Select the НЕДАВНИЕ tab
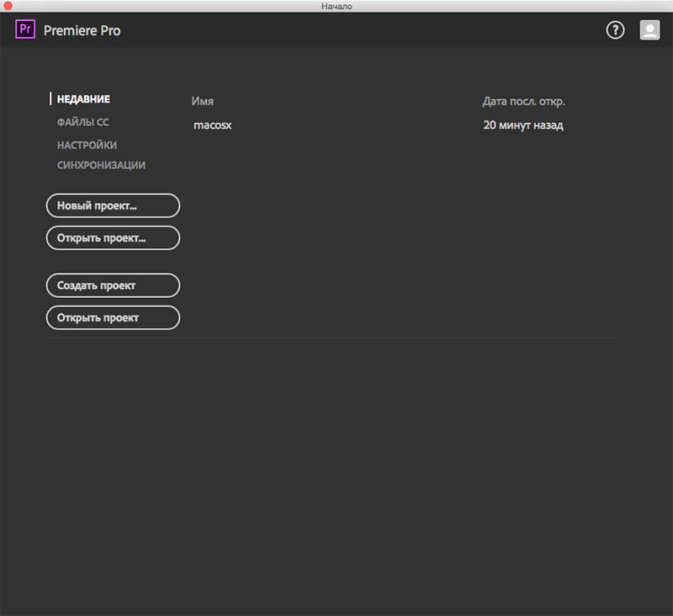 tap(83, 99)
